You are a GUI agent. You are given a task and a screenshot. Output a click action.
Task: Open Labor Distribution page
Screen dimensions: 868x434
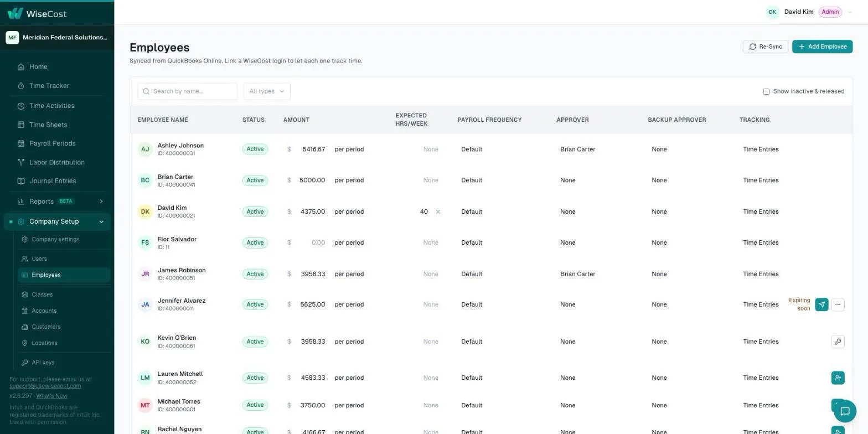click(x=57, y=163)
